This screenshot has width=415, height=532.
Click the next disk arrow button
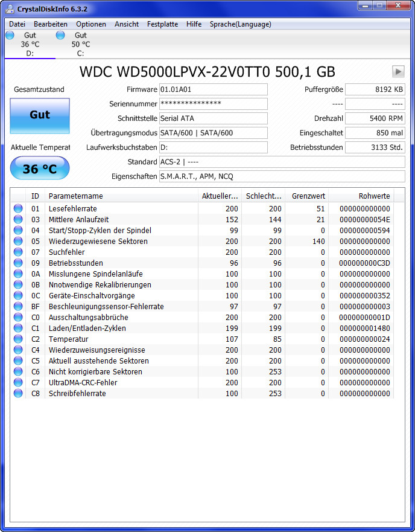[x=398, y=72]
